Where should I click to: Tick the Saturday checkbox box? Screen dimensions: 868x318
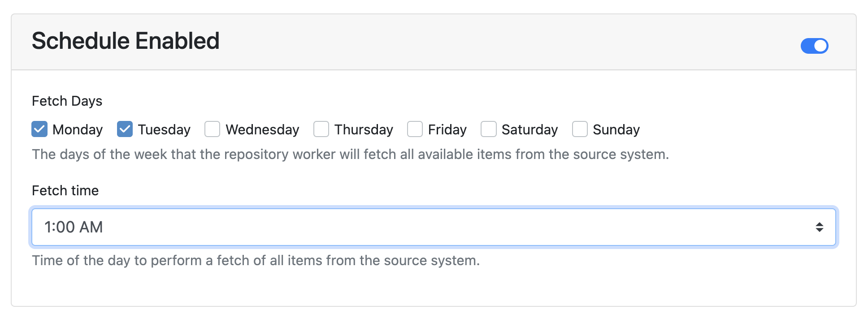click(x=488, y=129)
